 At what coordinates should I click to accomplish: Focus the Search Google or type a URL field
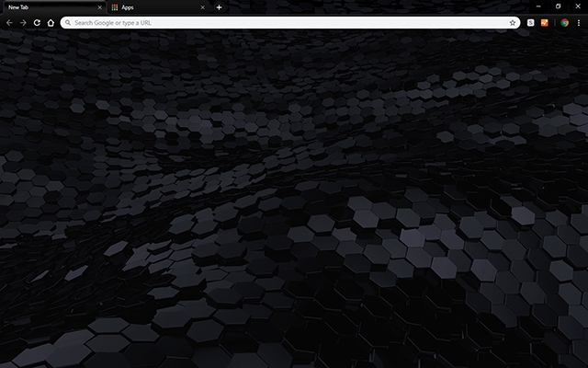point(276,22)
